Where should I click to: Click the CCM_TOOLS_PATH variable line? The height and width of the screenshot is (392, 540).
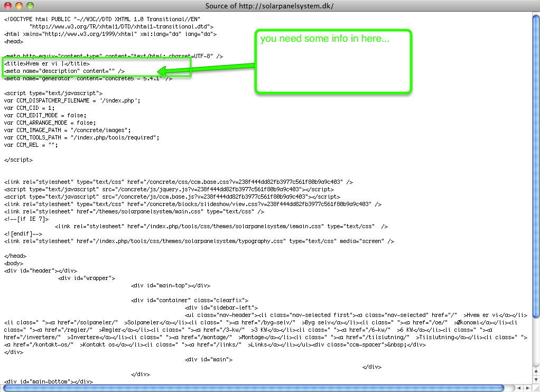(81, 137)
